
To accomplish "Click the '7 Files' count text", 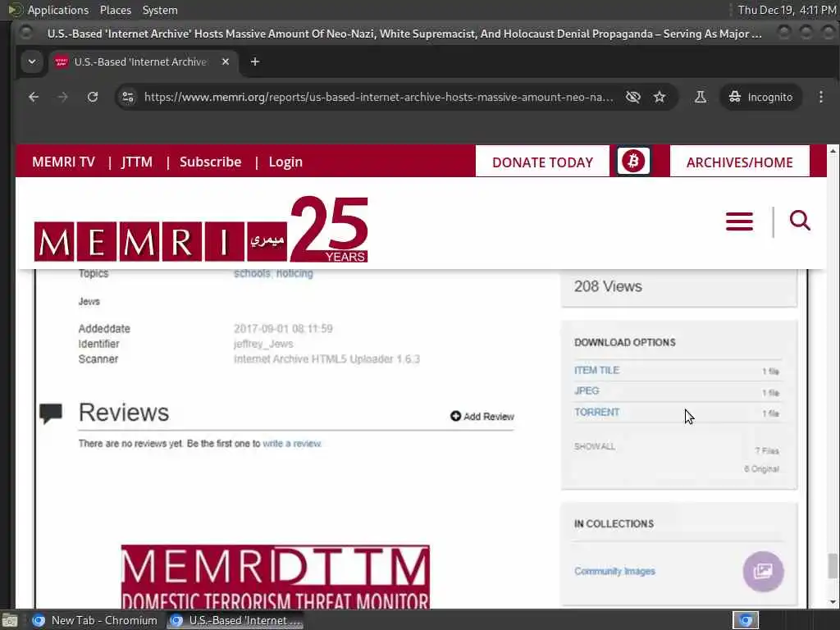I will [x=767, y=450].
